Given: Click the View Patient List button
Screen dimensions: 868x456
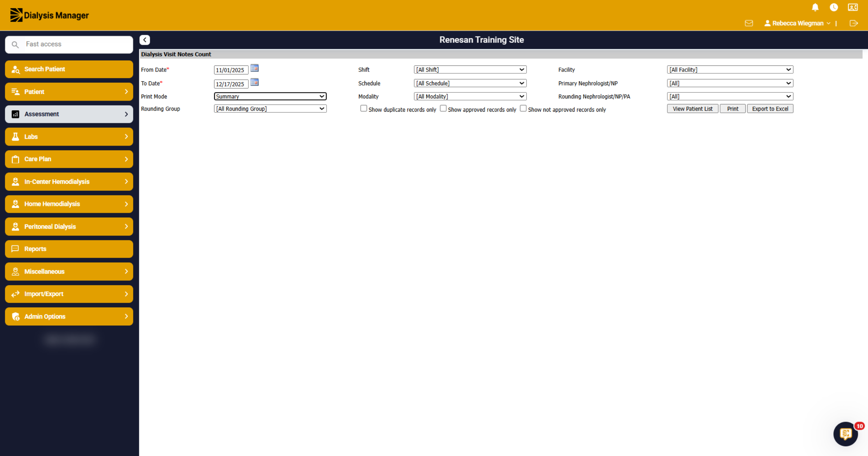Looking at the screenshot, I should 693,109.
